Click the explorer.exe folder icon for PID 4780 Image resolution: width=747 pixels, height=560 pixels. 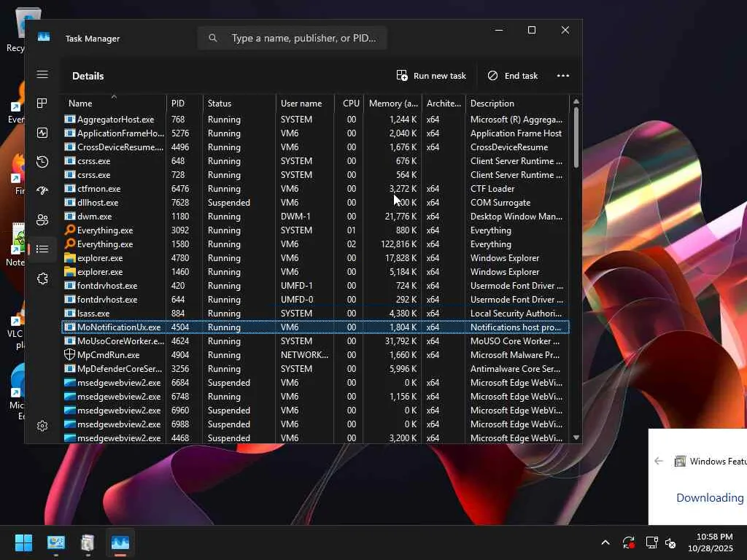tap(70, 257)
